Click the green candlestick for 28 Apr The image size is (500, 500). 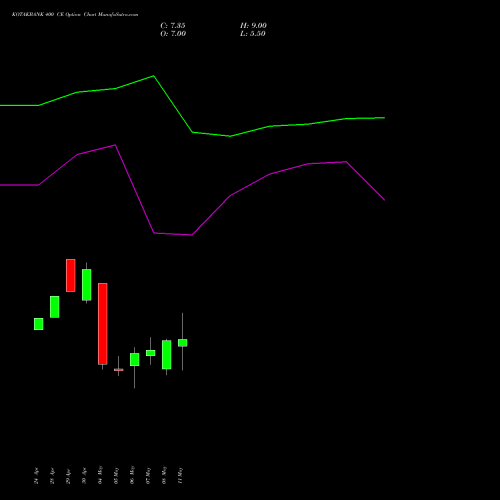(x=55, y=307)
